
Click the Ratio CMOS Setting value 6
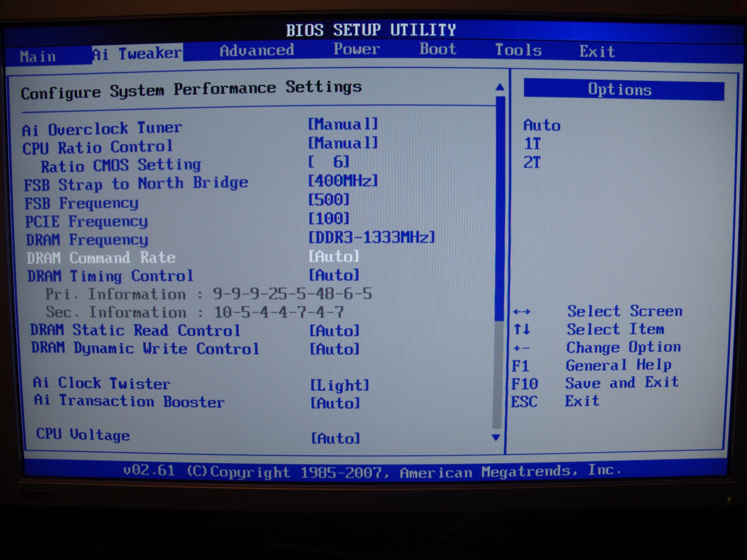point(329,162)
